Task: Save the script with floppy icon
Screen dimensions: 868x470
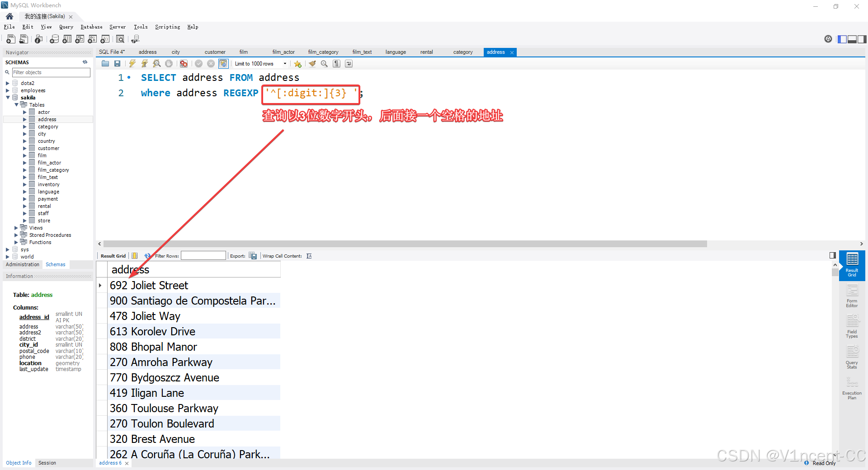Action: coord(118,64)
